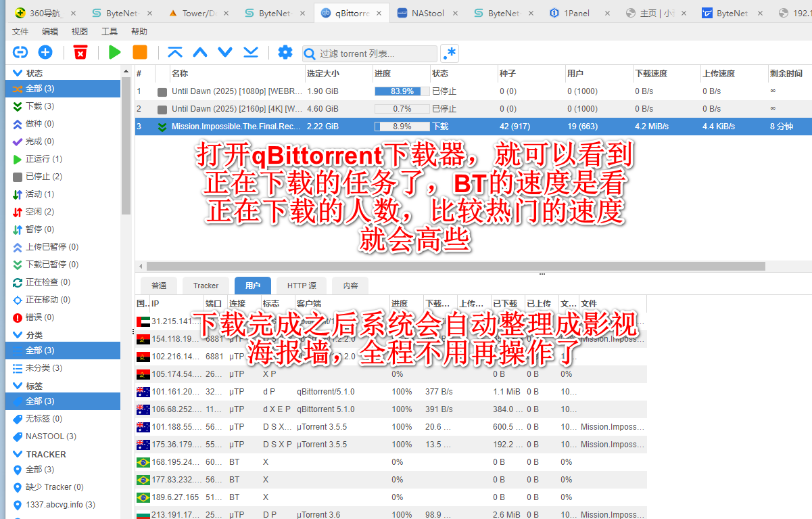Move torrent to top of queue
812x519 pixels.
click(x=175, y=53)
